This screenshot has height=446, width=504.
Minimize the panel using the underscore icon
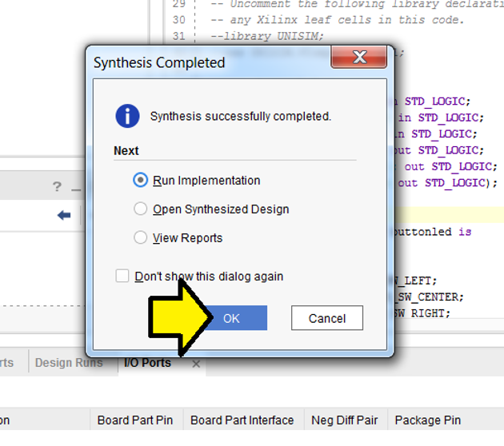point(76,187)
